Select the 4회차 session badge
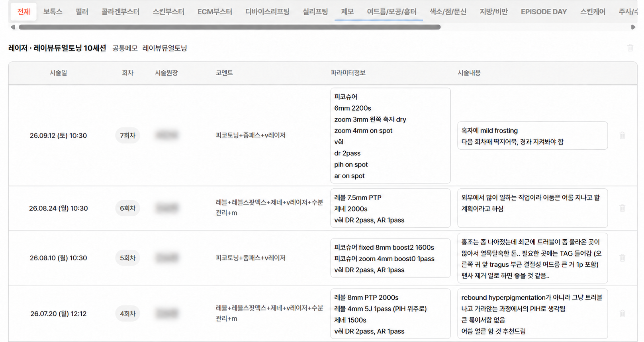 tap(128, 314)
